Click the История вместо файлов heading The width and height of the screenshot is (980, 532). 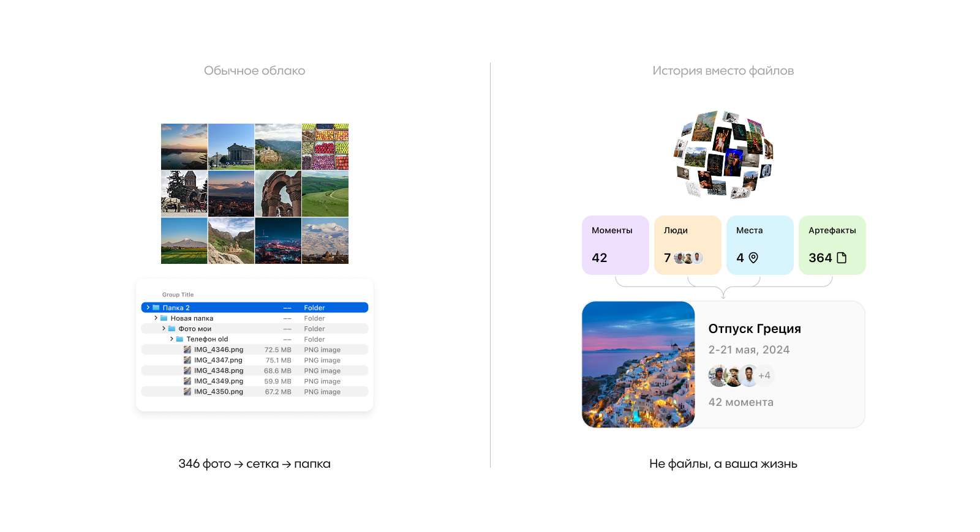click(x=723, y=71)
